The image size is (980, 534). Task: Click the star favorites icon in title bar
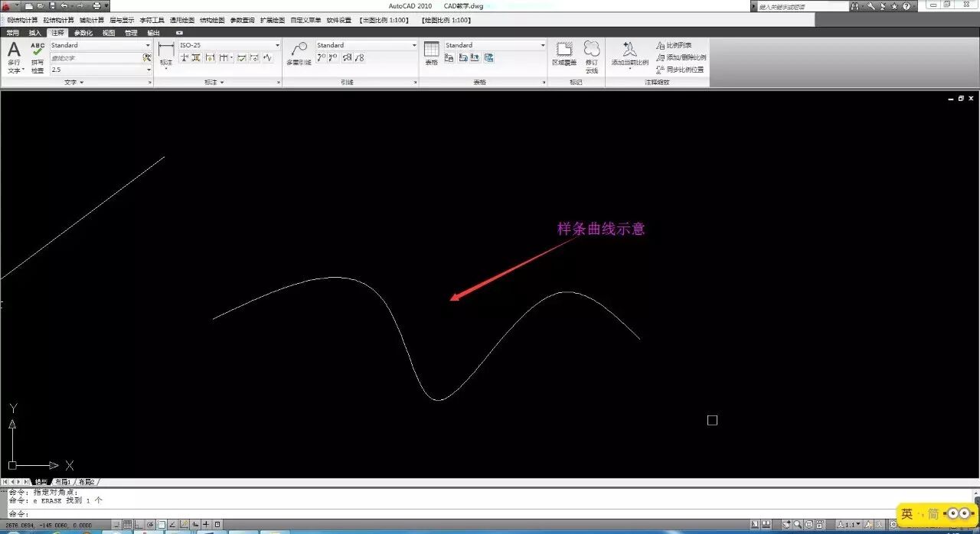894,6
